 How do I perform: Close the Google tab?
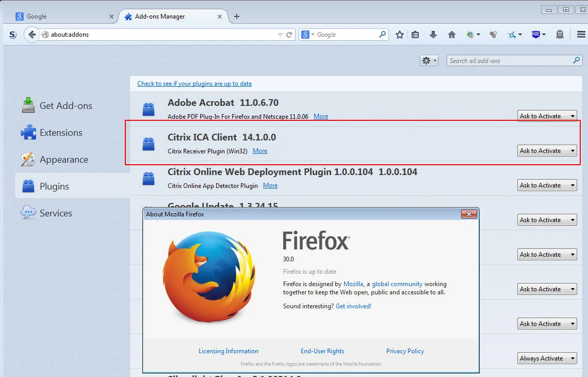111,17
